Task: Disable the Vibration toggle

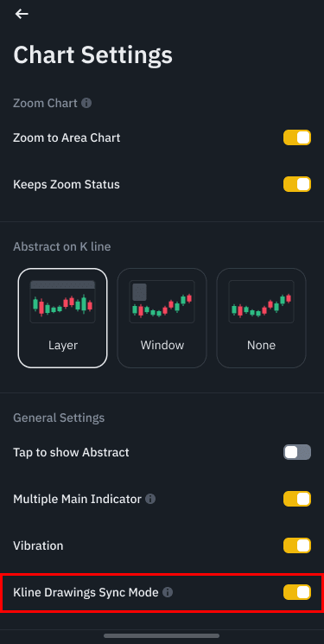Action: [297, 545]
